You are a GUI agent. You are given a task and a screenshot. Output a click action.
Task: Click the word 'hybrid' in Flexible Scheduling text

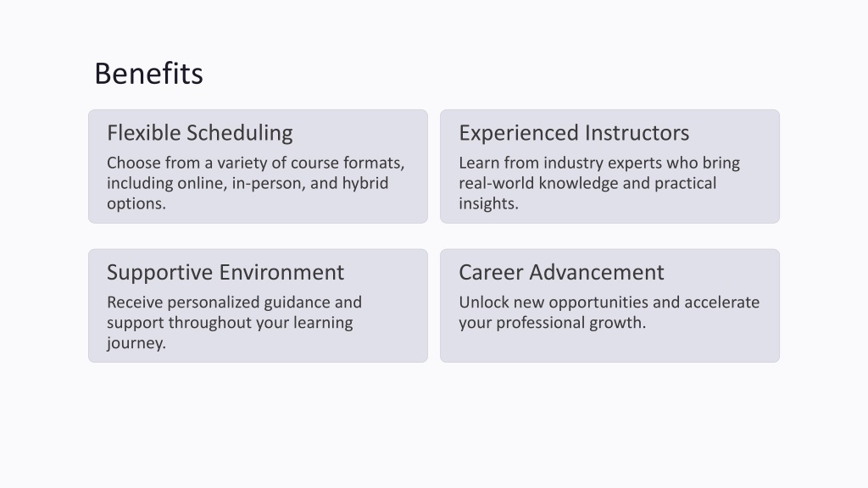point(365,183)
